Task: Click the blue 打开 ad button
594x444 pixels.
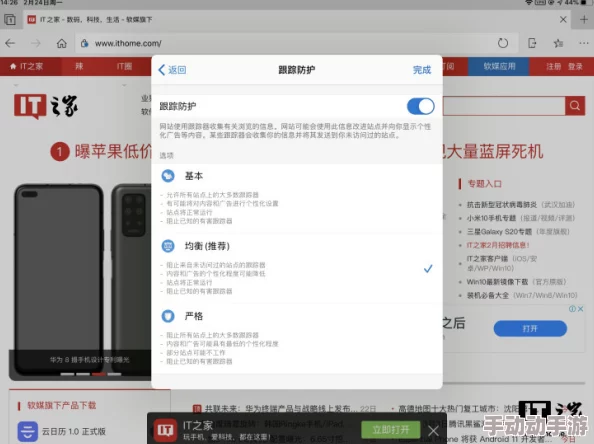Action: point(530,328)
